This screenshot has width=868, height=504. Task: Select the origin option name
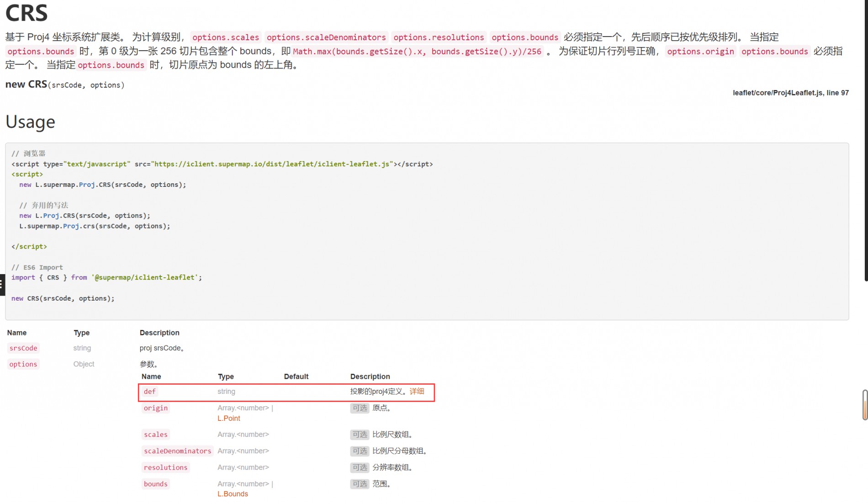click(x=156, y=408)
